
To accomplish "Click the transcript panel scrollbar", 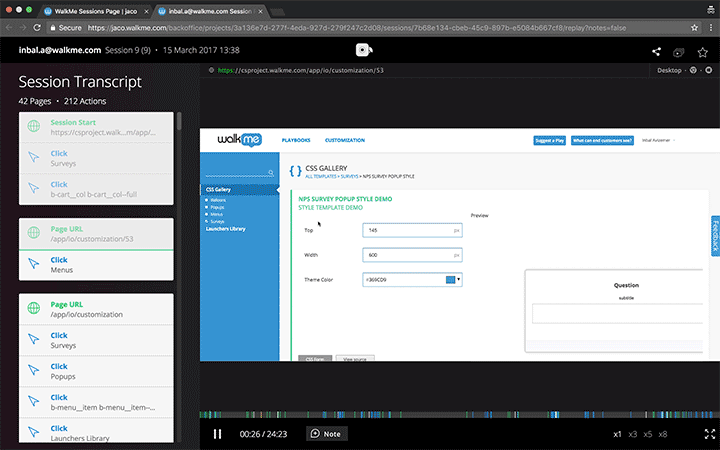I will click(179, 121).
